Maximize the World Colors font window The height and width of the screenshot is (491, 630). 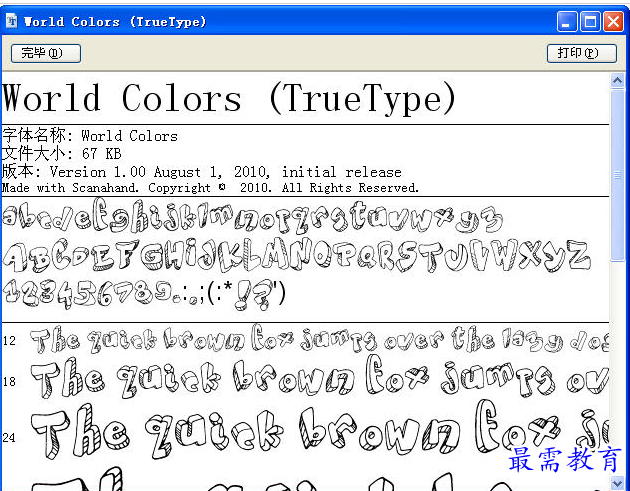click(590, 21)
